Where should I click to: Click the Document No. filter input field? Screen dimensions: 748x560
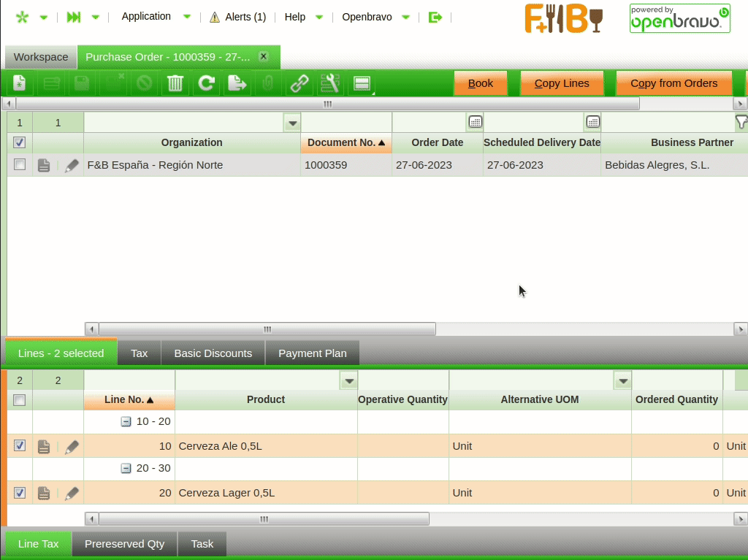[346, 123]
